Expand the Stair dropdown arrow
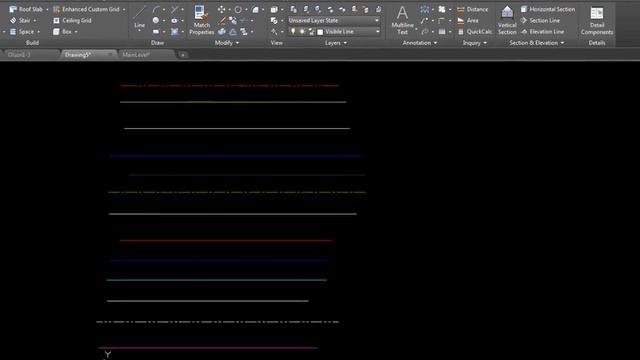 (35, 20)
